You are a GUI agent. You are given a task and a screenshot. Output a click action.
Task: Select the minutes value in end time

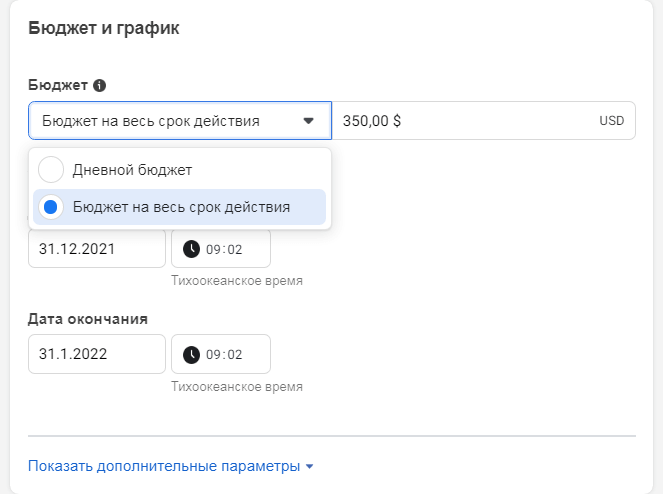(x=235, y=354)
